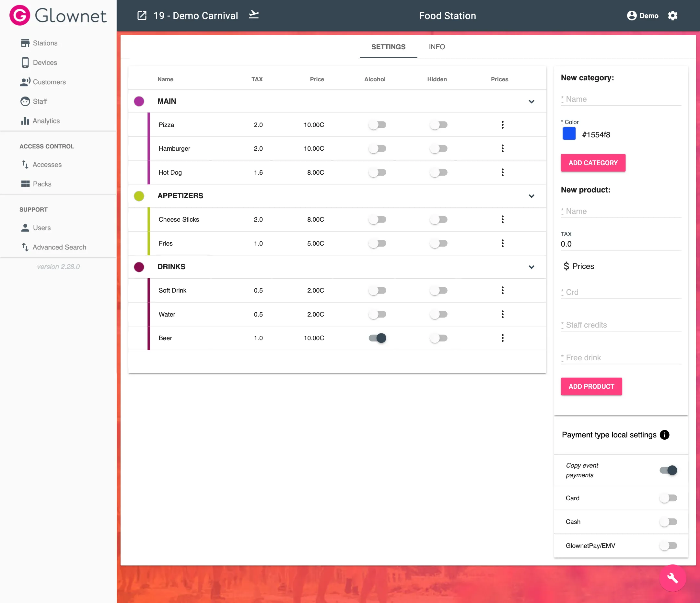Click the Accesses arrows icon
The width and height of the screenshot is (700, 603).
pyautogui.click(x=25, y=165)
